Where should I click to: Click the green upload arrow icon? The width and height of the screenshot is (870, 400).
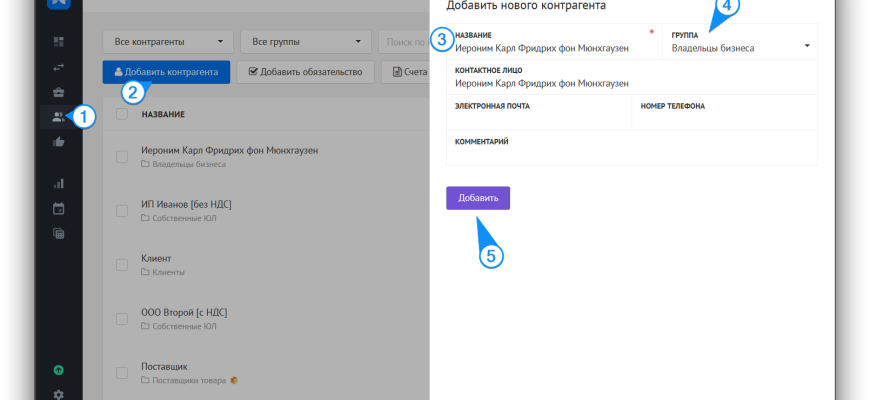[58, 370]
